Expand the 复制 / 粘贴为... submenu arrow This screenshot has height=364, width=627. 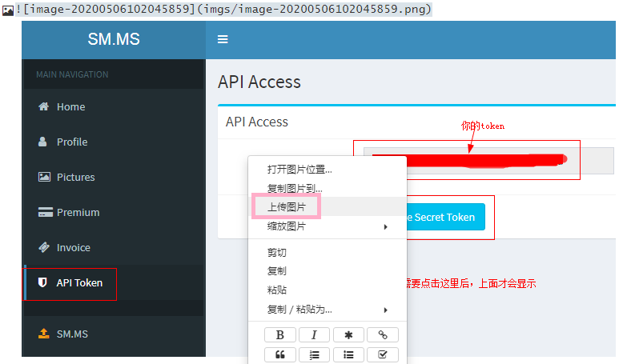[x=385, y=310]
